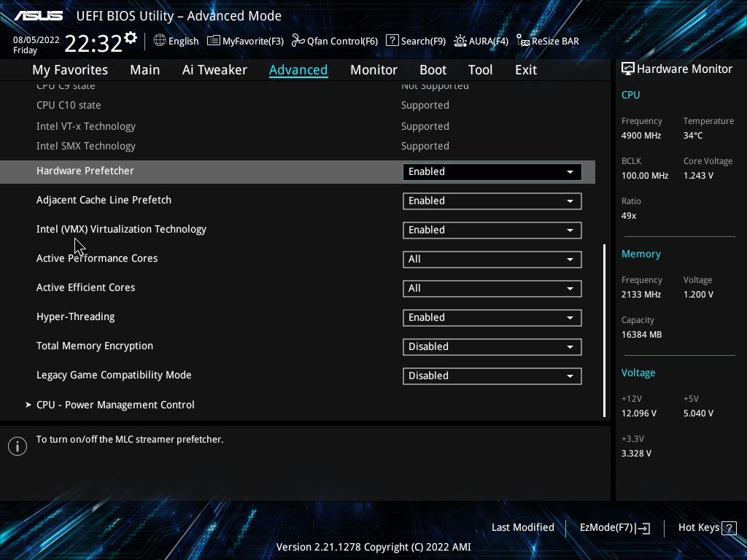This screenshot has height=560, width=747.
Task: Click the Search(F9) question mark icon
Action: (392, 41)
